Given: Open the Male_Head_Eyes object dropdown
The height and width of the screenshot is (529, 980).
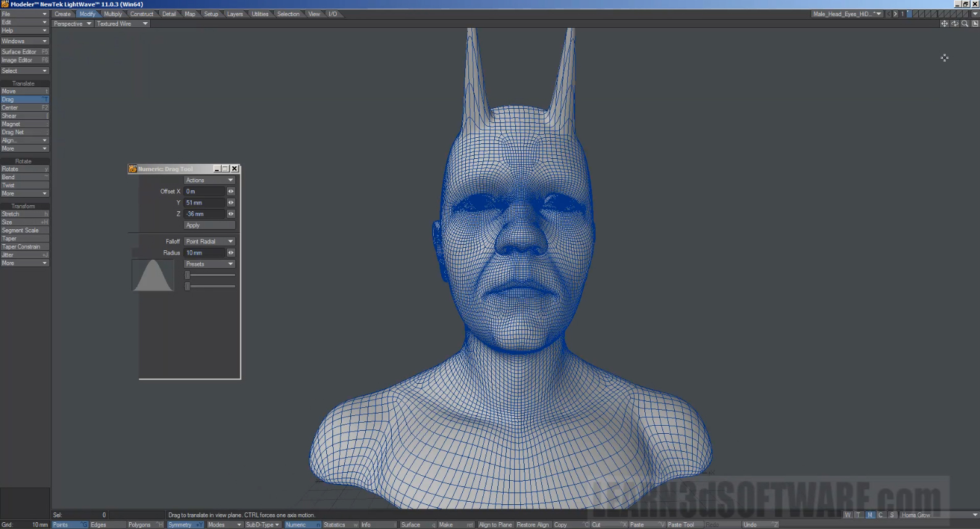Looking at the screenshot, I should pyautogui.click(x=847, y=14).
